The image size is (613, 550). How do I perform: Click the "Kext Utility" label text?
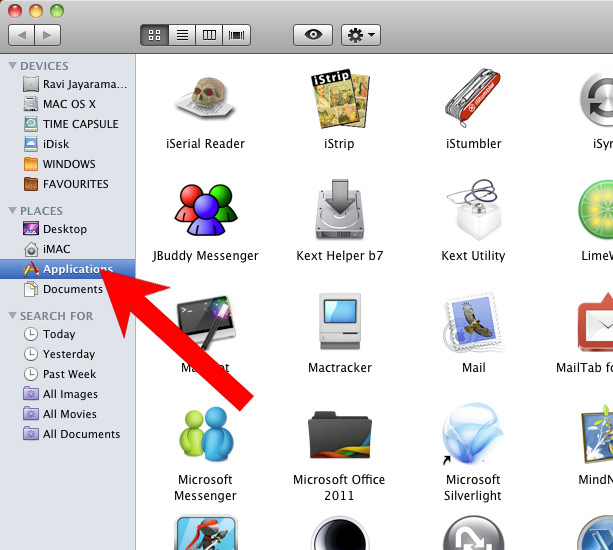473,256
